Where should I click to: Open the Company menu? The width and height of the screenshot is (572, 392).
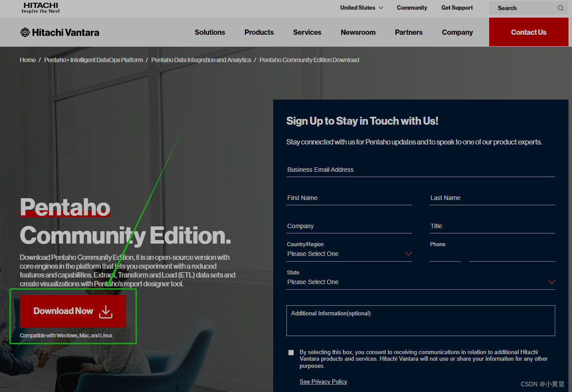pos(457,32)
